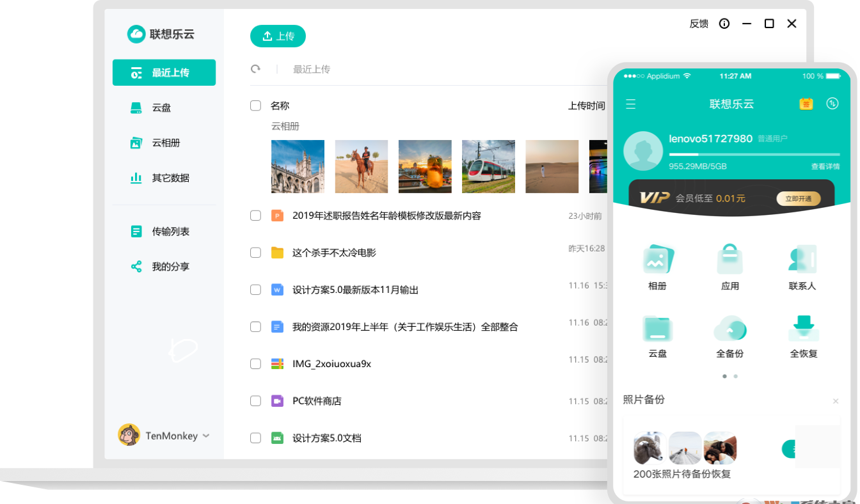
Task: Click the info circle icon beside 反馈
Action: pyautogui.click(x=724, y=24)
